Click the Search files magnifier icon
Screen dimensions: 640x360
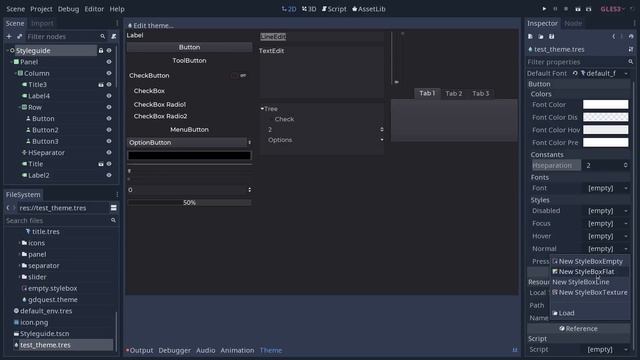(113, 220)
